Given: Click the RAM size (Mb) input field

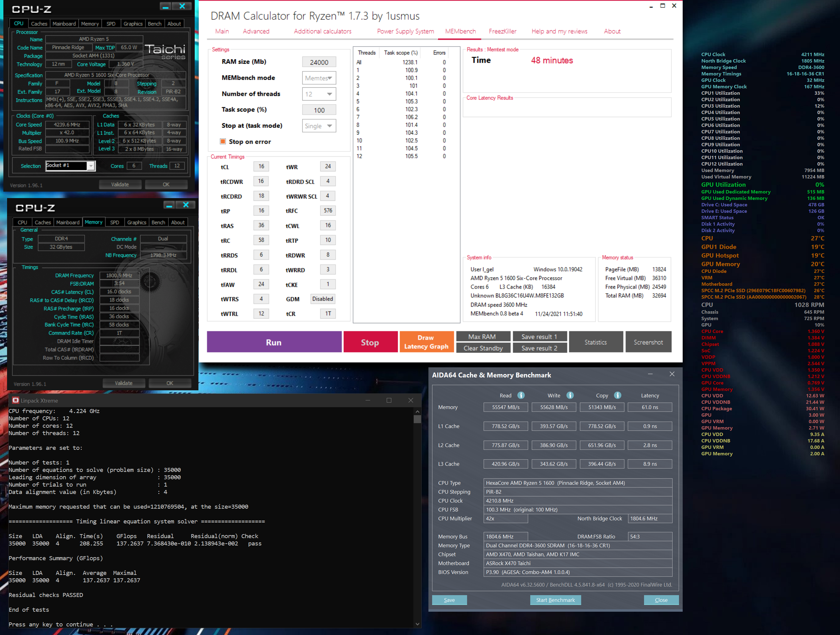Looking at the screenshot, I should [319, 62].
